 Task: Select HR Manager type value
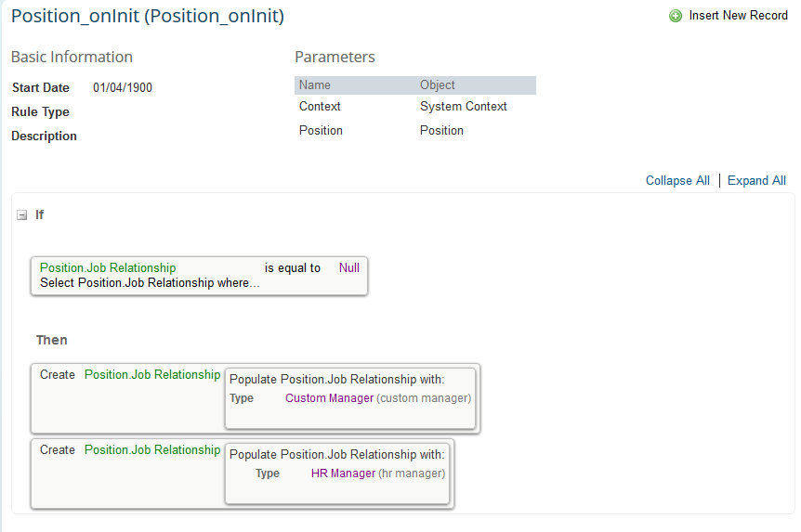[x=343, y=474]
